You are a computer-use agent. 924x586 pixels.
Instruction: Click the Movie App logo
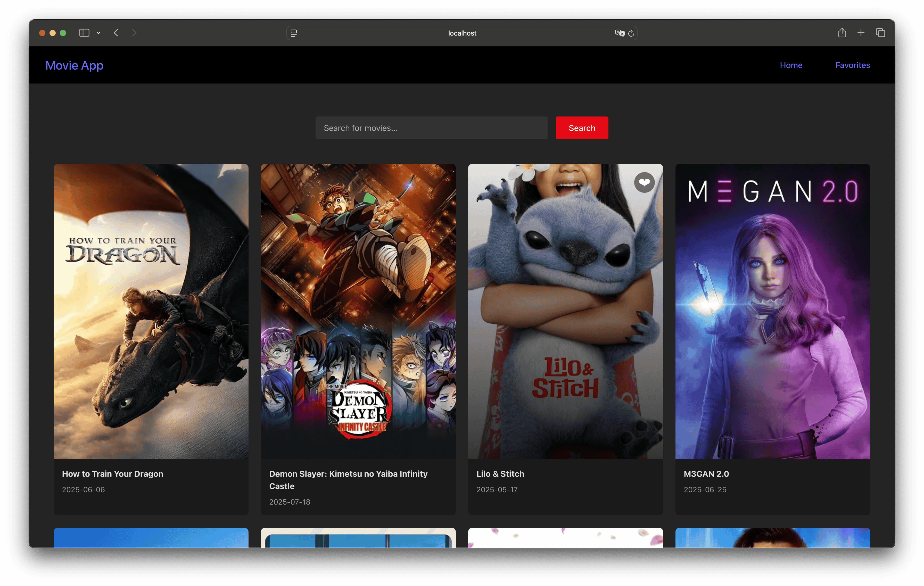(75, 65)
